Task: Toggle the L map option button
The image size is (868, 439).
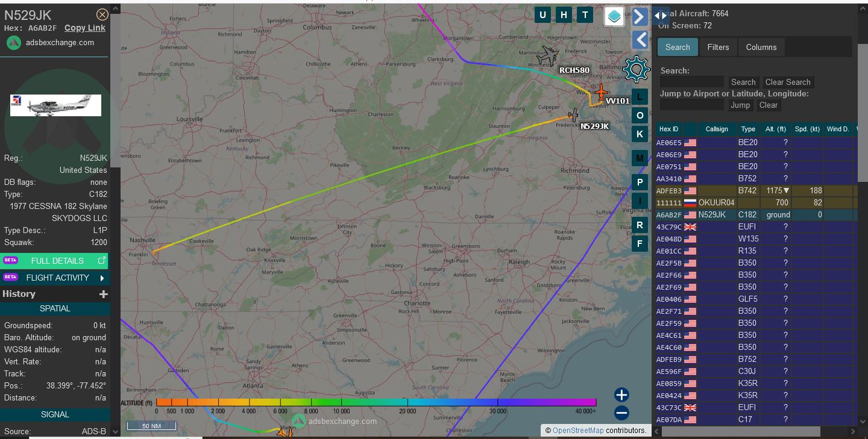Action: [x=640, y=96]
